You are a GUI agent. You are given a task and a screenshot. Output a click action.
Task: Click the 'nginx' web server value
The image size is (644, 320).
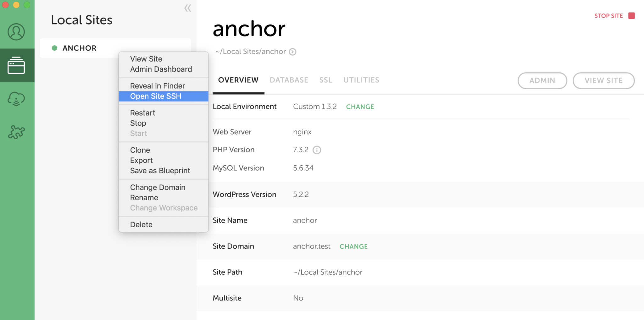point(302,132)
